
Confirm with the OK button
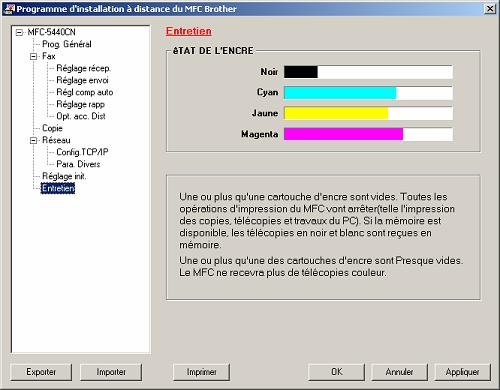click(336, 372)
